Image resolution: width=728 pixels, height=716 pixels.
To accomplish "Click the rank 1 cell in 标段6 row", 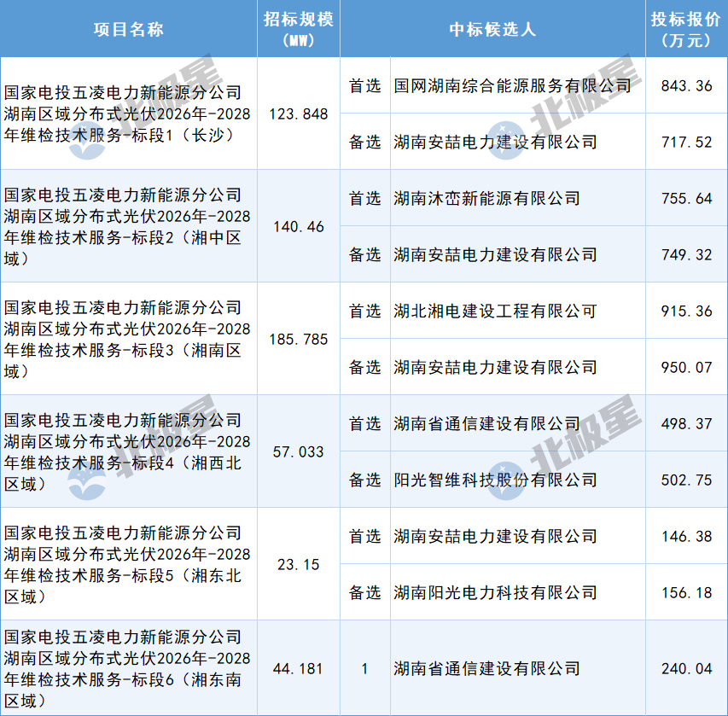I will tap(365, 668).
